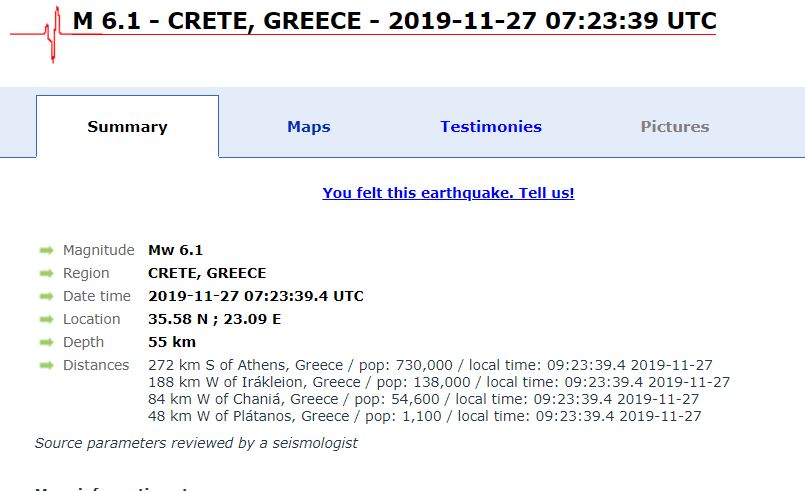
Task: Click the green arrow beside Region
Action: pyautogui.click(x=46, y=273)
